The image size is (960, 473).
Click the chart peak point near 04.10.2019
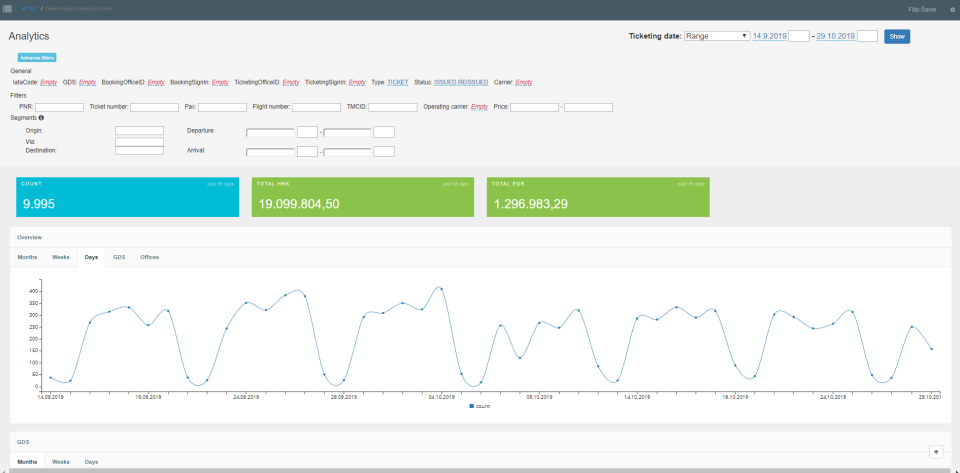441,289
